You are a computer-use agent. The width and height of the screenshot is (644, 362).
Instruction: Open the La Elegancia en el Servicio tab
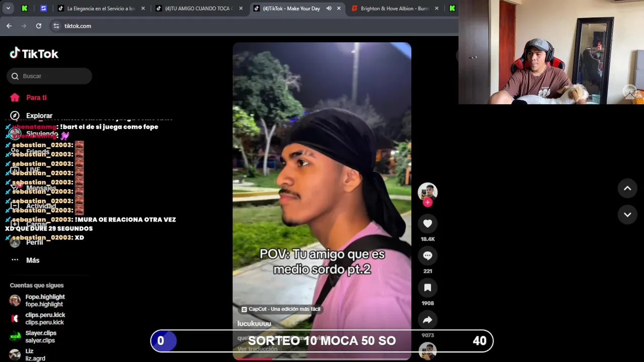101,9
